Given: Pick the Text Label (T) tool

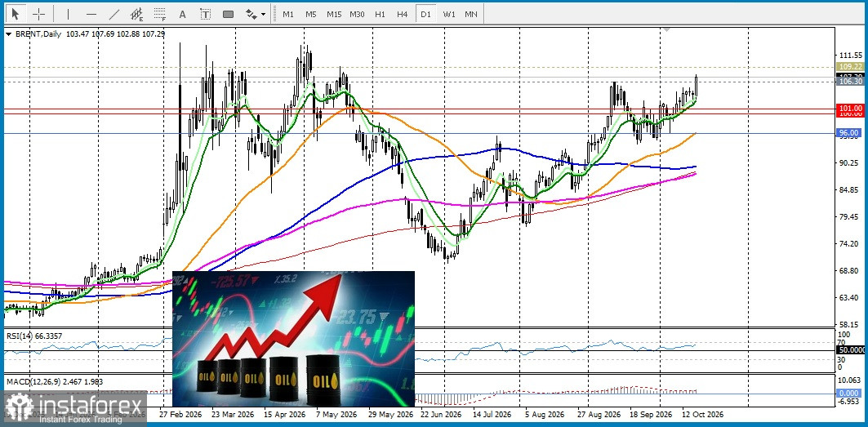Looking at the screenshot, I should pyautogui.click(x=206, y=14).
